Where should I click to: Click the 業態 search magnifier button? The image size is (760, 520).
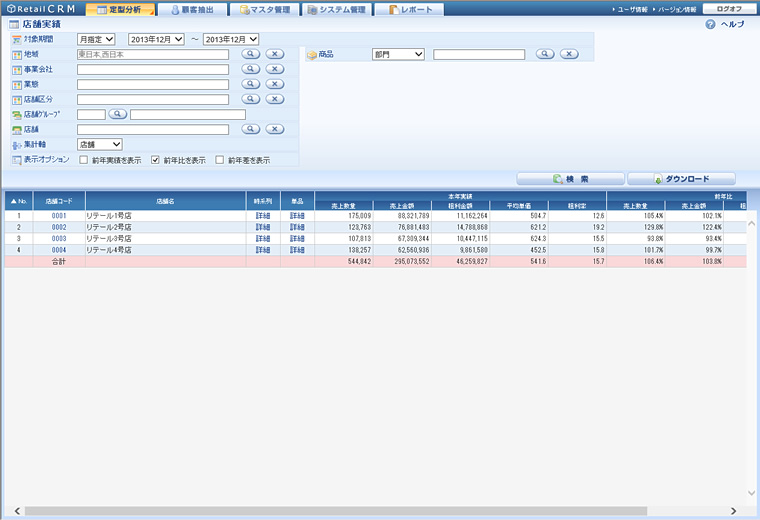[x=251, y=84]
